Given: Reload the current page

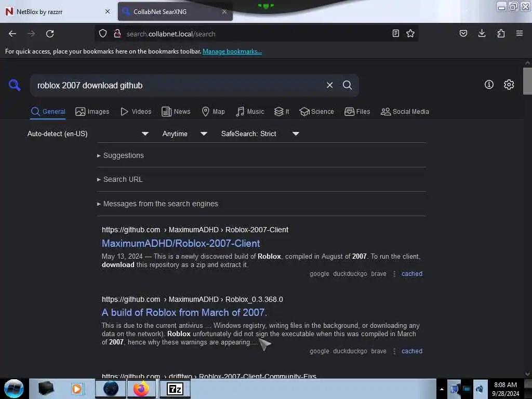Looking at the screenshot, I should click(x=50, y=34).
